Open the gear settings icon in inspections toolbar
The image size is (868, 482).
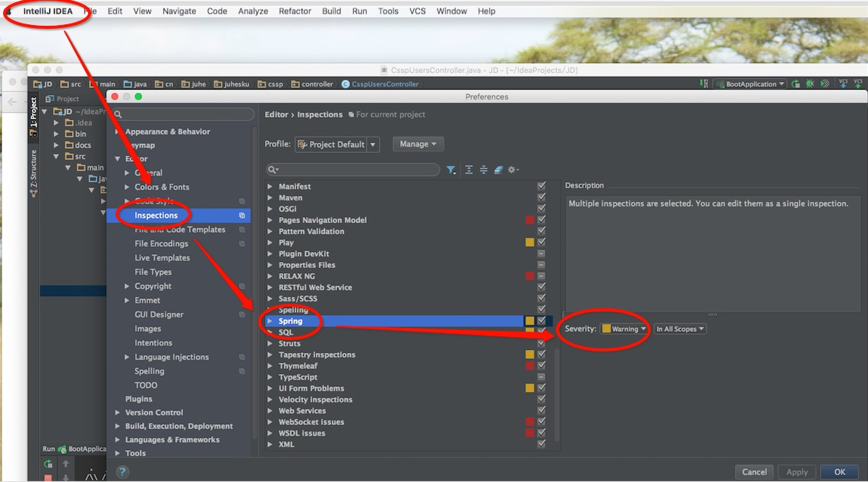coord(513,170)
